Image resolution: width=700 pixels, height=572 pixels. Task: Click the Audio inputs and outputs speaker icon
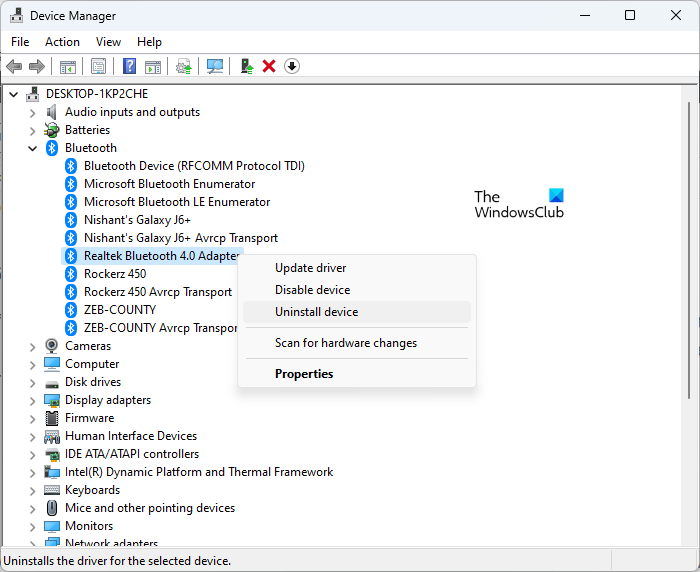click(x=52, y=112)
